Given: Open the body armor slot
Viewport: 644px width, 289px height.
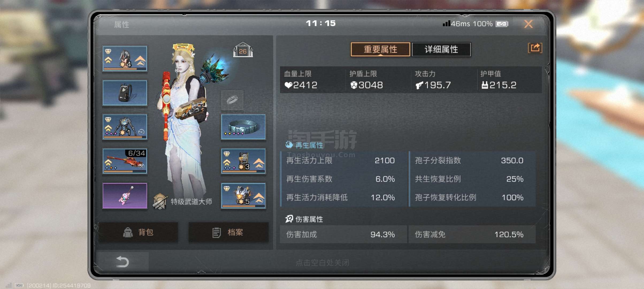Looking at the screenshot, I should [125, 127].
